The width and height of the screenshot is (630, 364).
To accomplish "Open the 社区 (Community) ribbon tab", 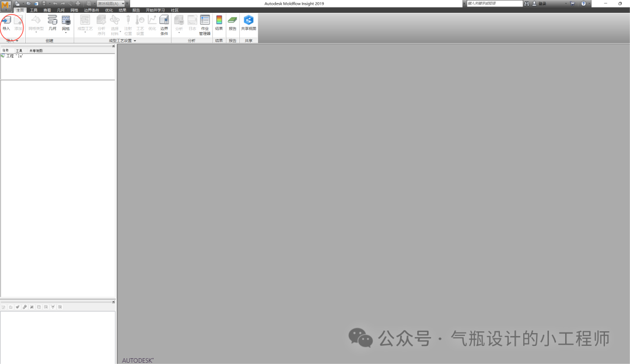I will [175, 10].
